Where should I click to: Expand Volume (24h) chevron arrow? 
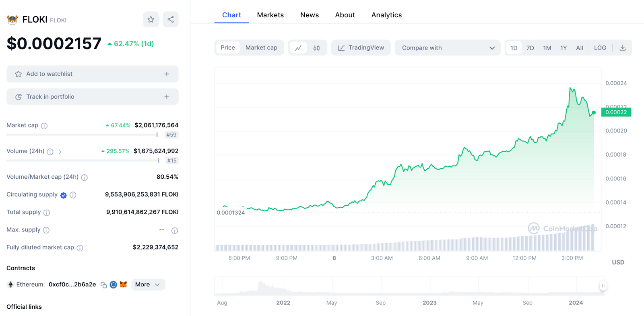[60, 152]
